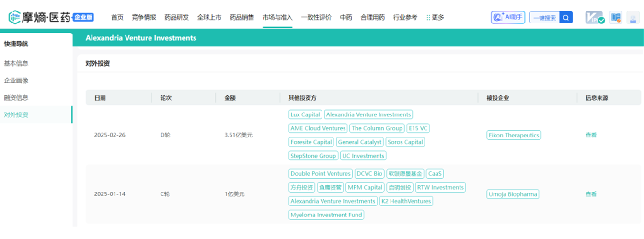Jump to 企业画像 in sidebar
This screenshot has height=239, width=644.
pyautogui.click(x=16, y=80)
